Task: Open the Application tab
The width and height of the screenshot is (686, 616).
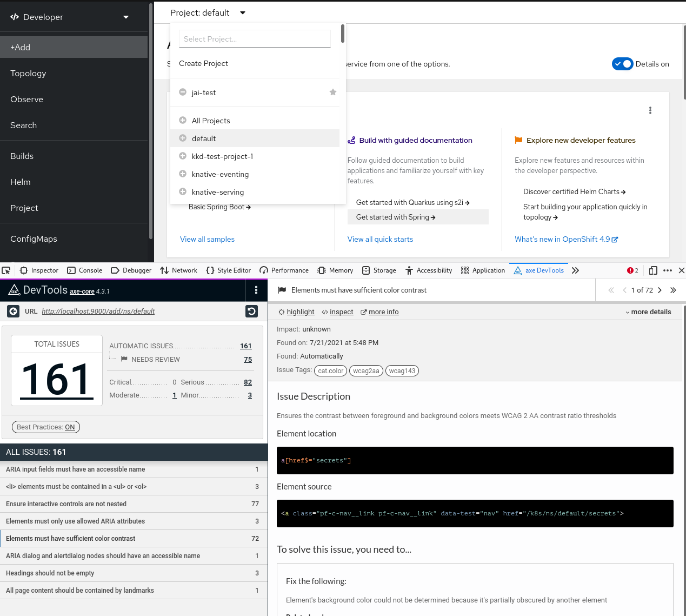Action: click(483, 270)
